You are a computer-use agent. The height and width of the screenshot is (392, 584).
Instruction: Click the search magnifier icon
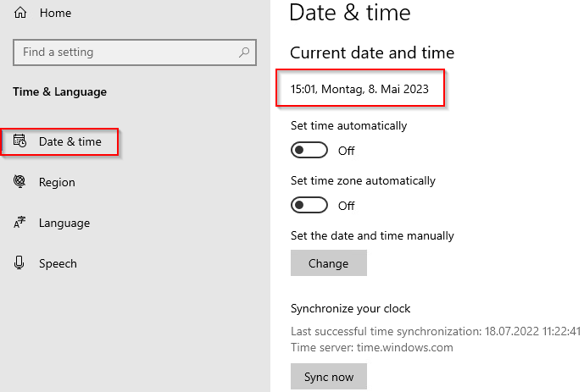244,52
